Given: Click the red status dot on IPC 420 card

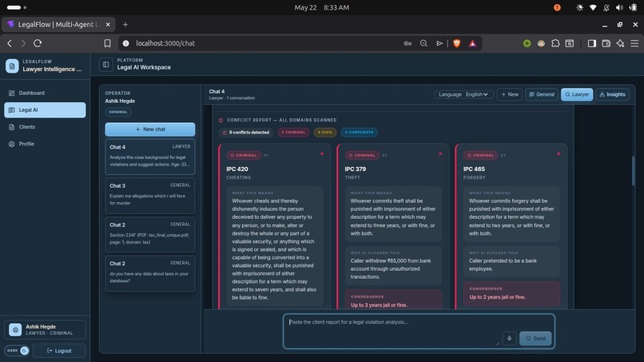Looking at the screenshot, I should click(322, 153).
